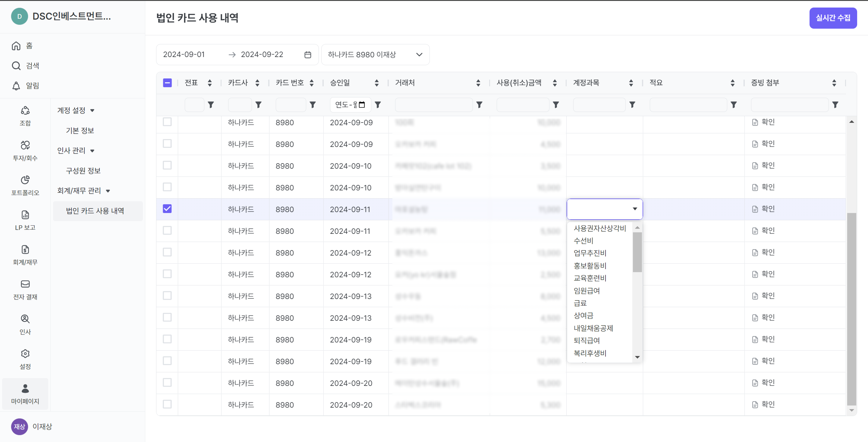Viewport: 868px width, 442px height.
Task: Click the calendar icon in date range
Action: click(x=308, y=55)
